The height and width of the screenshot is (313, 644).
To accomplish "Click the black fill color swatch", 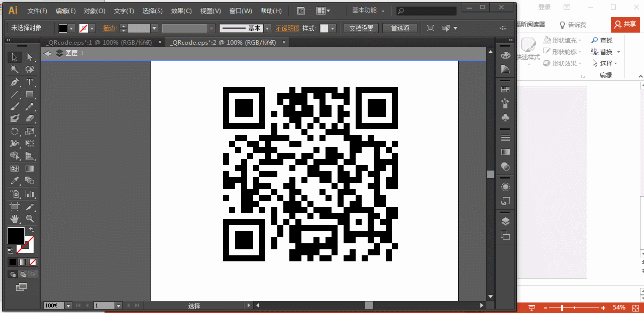I will (16, 235).
